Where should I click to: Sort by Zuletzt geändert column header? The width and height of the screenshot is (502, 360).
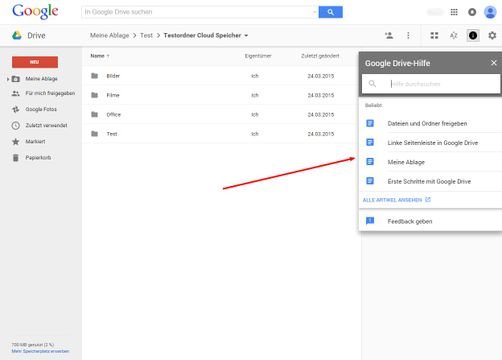coord(320,56)
